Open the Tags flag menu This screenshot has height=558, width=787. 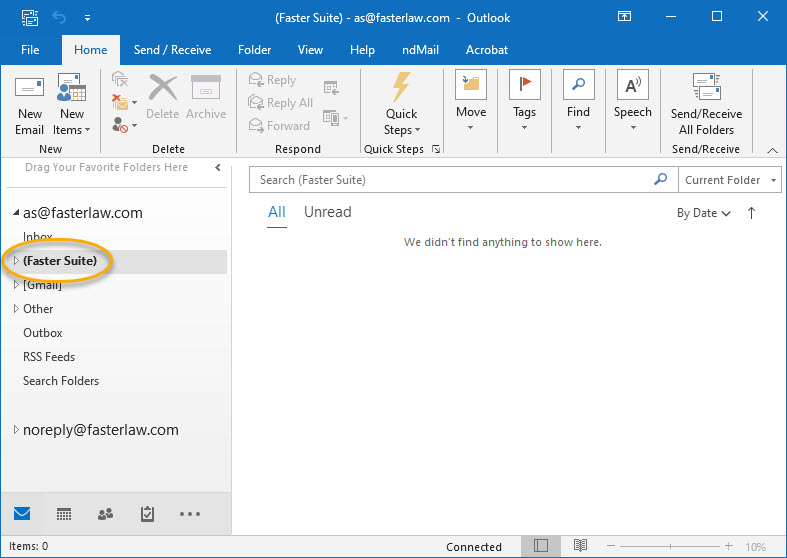(x=524, y=101)
